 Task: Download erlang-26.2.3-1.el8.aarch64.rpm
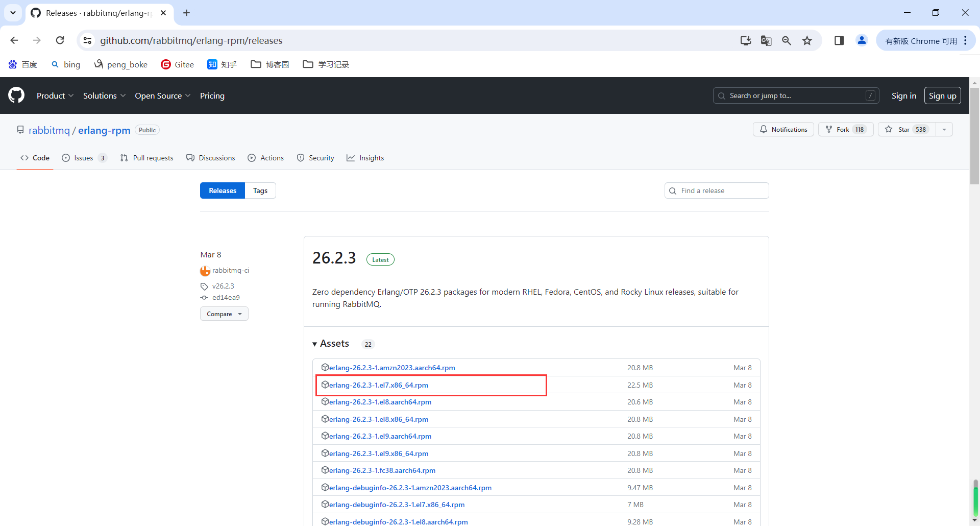pyautogui.click(x=380, y=402)
